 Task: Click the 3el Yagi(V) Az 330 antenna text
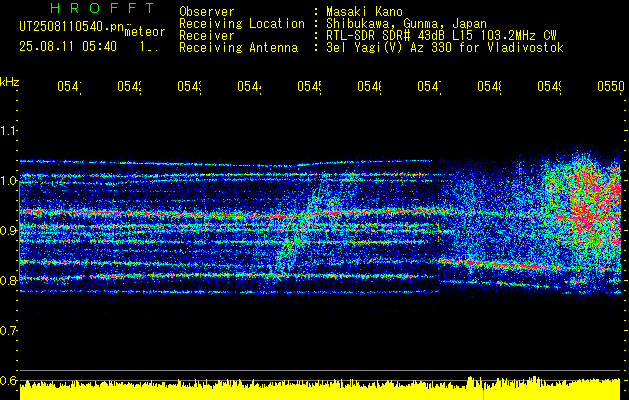click(x=444, y=48)
